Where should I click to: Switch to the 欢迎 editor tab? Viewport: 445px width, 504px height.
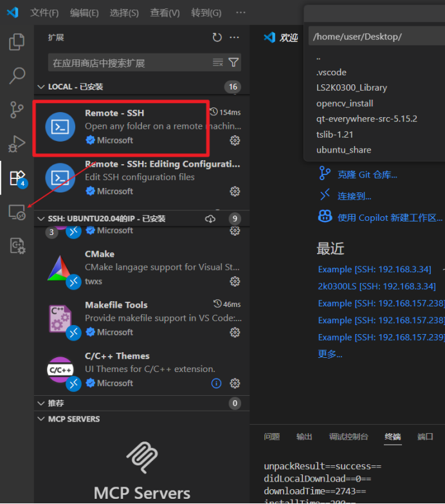coord(281,37)
